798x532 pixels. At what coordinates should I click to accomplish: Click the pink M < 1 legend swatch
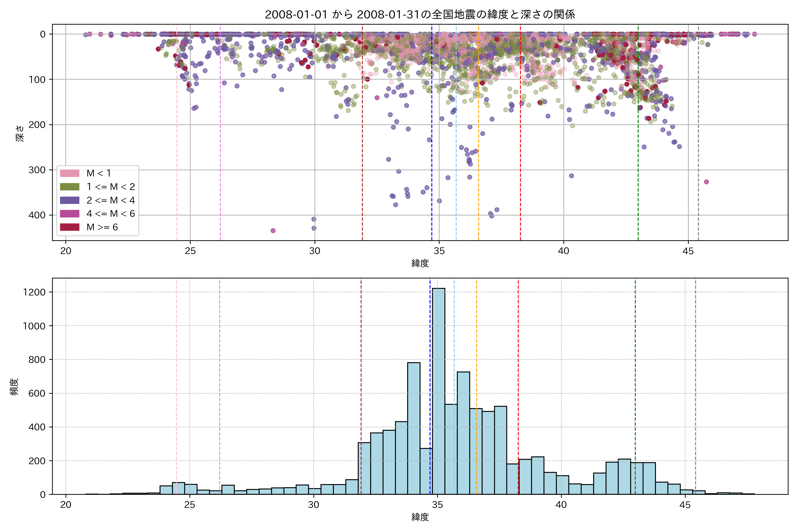point(70,173)
